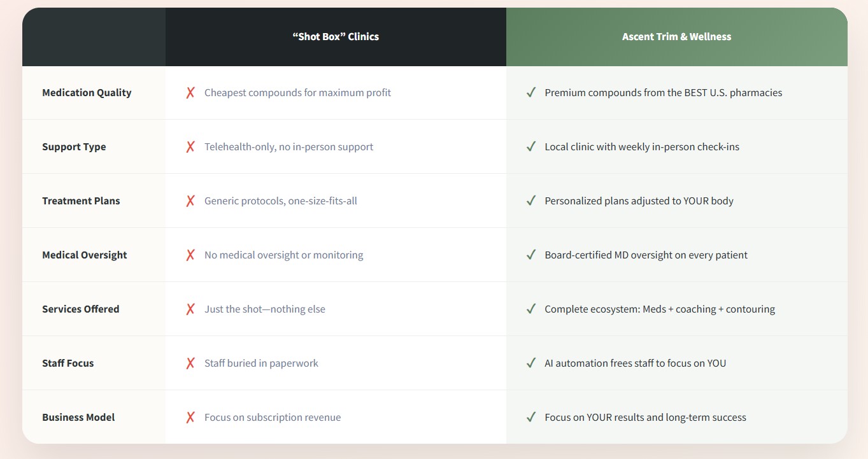
Task: Click the checkmark beside Personalized plans
Action: tap(530, 201)
